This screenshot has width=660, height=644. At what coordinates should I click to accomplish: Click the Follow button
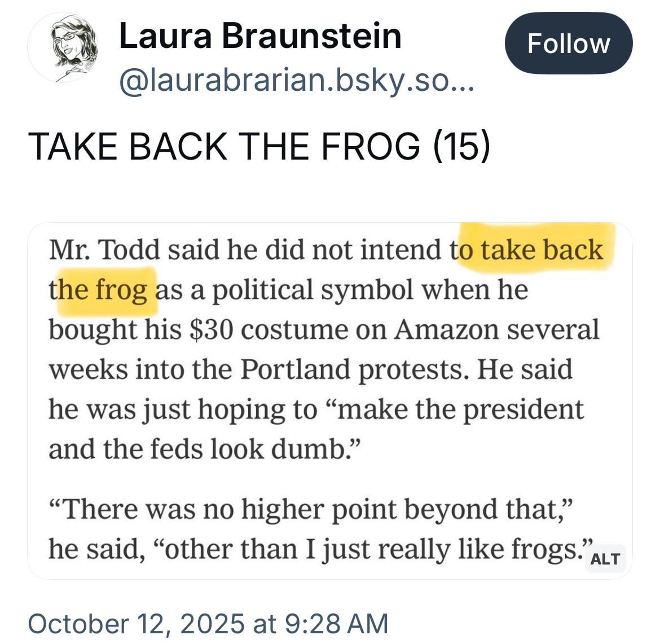coord(568,44)
